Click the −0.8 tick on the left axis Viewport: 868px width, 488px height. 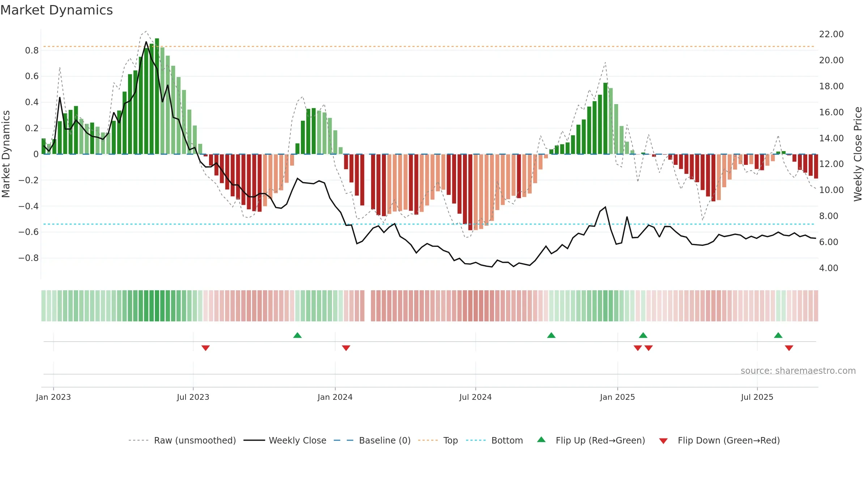[x=29, y=258]
